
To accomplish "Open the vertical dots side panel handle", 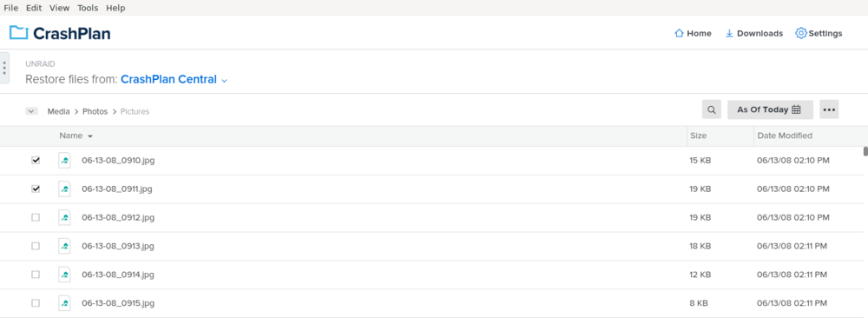I will point(4,68).
